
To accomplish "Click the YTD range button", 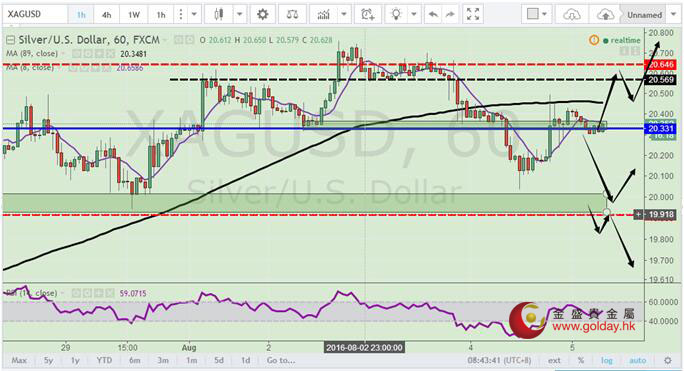I will (104, 361).
